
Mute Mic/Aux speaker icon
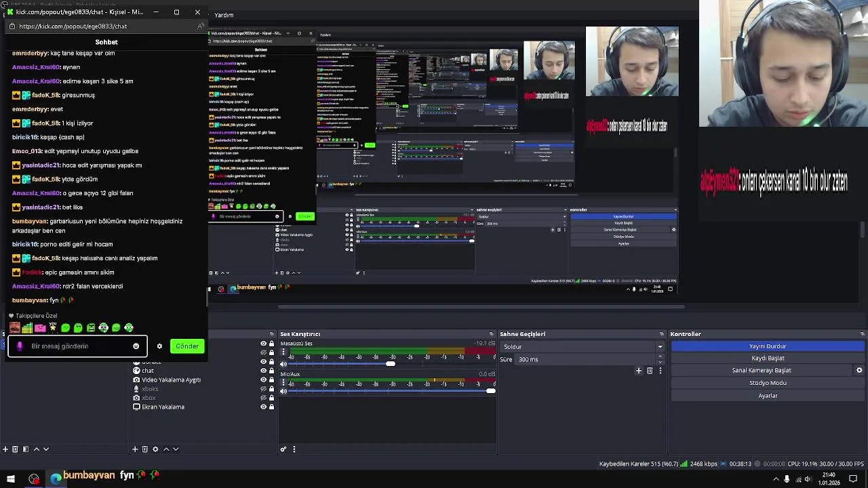[x=283, y=391]
